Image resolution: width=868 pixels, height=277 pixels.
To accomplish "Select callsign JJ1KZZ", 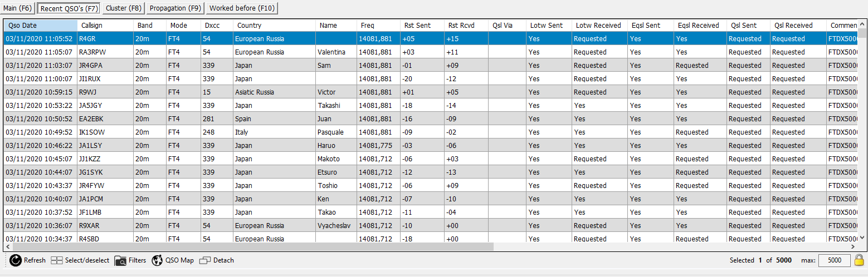I will (x=91, y=159).
